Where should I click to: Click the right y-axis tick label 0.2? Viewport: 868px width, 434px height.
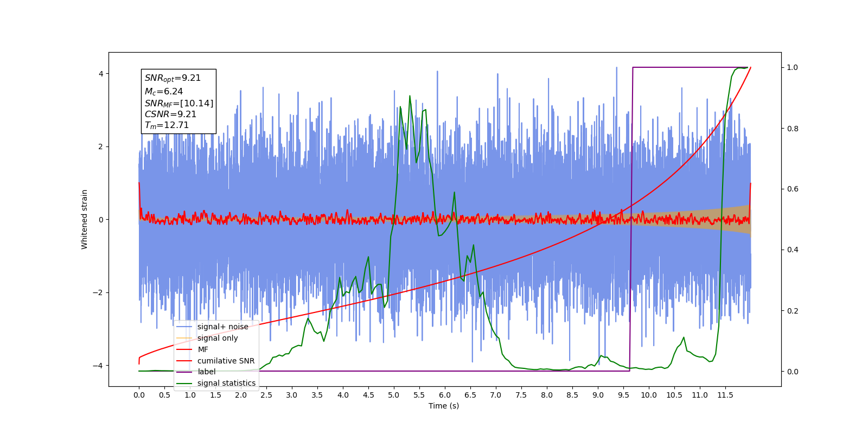point(793,311)
